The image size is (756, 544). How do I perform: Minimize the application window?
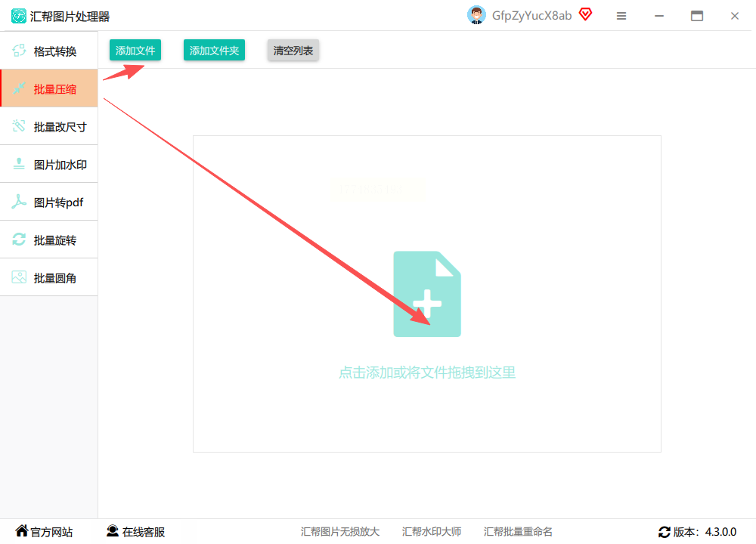659,16
